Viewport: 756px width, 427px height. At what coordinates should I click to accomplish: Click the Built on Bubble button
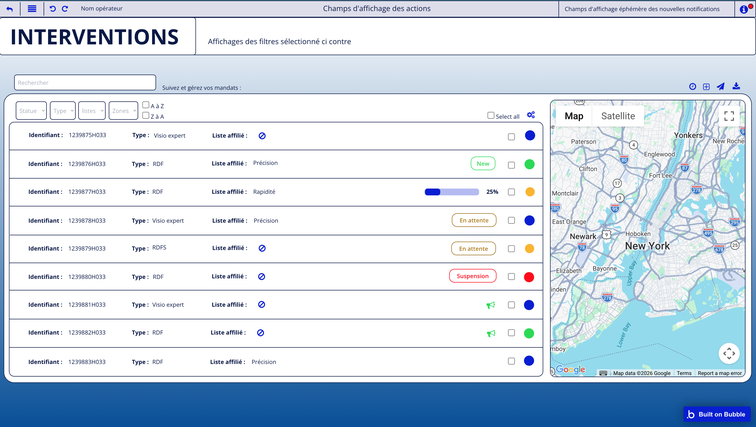tap(716, 414)
